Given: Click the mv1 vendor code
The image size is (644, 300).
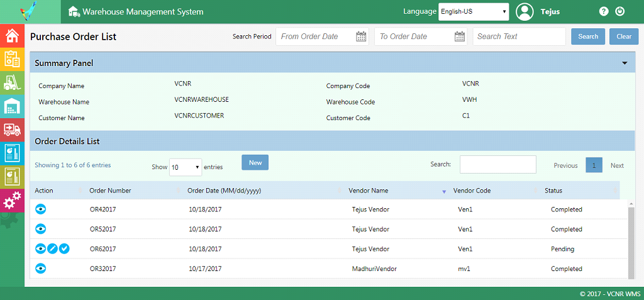Looking at the screenshot, I should [464, 269].
